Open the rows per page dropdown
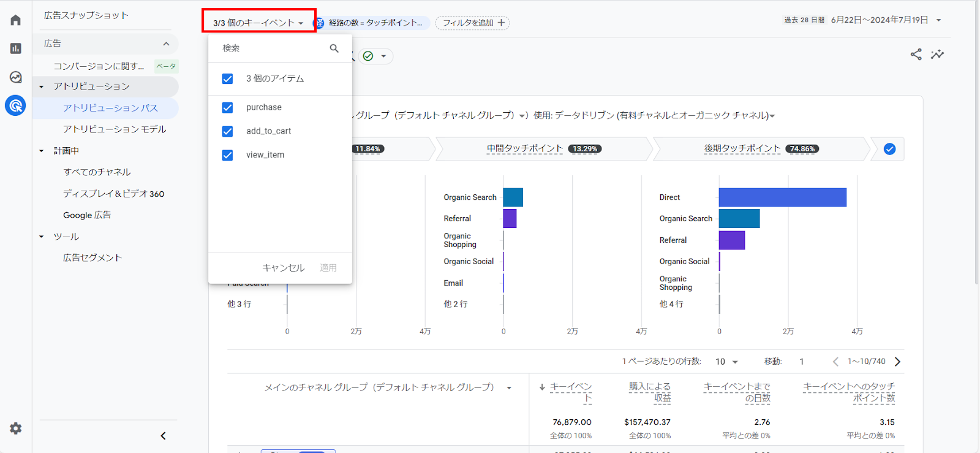 click(726, 362)
